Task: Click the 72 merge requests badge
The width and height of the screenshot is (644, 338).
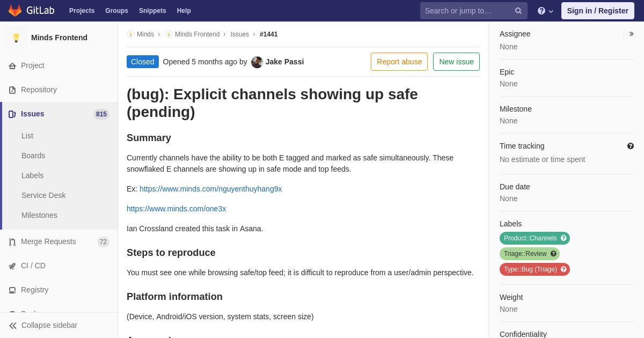Action: pyautogui.click(x=103, y=242)
